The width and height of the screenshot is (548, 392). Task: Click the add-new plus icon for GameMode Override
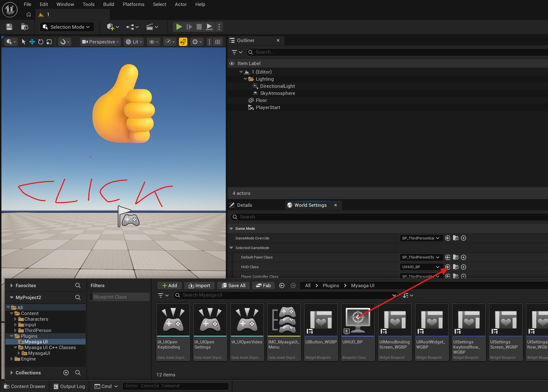[464, 238]
